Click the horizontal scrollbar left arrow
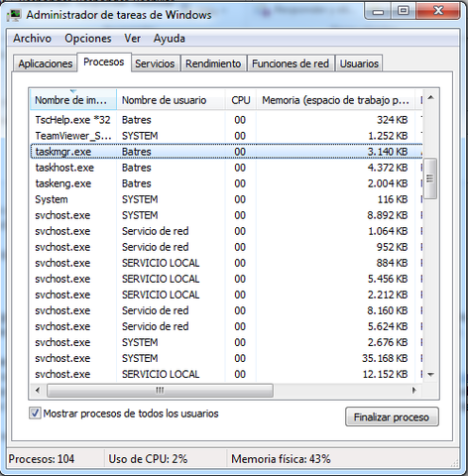The image size is (468, 476). (x=38, y=390)
